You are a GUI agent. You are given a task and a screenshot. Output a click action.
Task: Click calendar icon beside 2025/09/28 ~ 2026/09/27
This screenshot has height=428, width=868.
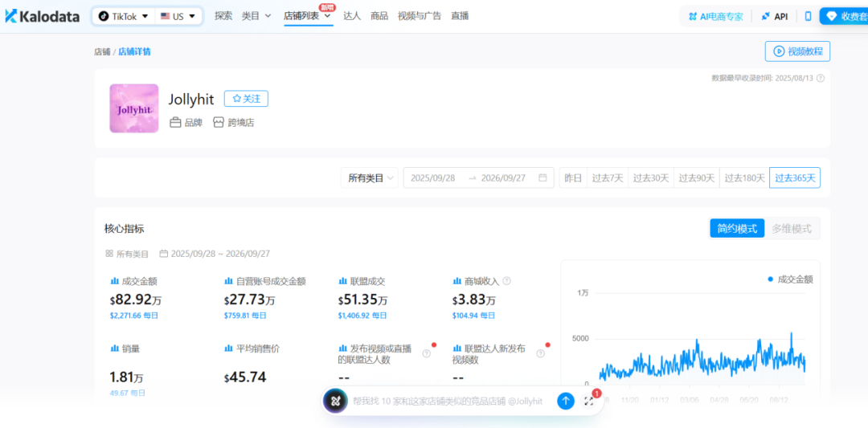tap(163, 254)
